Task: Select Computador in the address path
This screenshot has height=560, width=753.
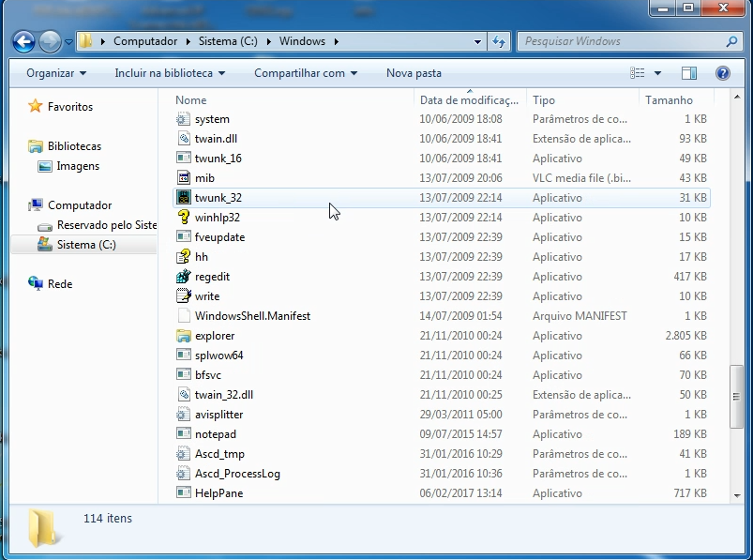Action: 145,41
